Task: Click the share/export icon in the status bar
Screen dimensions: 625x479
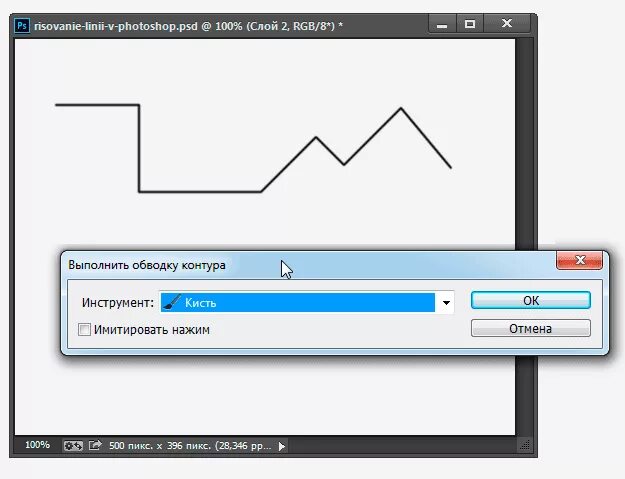Action: pyautogui.click(x=95, y=445)
